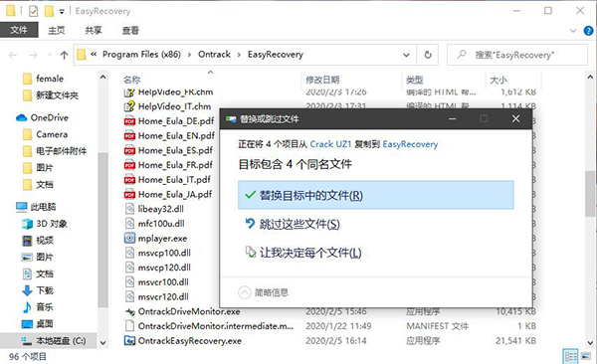597x364 pixels.
Task: Select Home_Eula_JA.pdf PDF icon
Action: coord(129,195)
